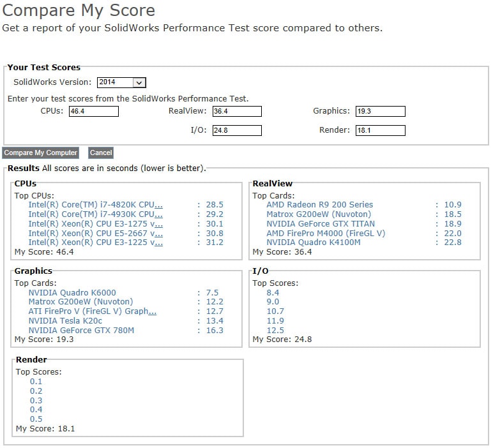
Task: Open the SolidWorks Version 2014 dropdown
Action: coord(121,82)
